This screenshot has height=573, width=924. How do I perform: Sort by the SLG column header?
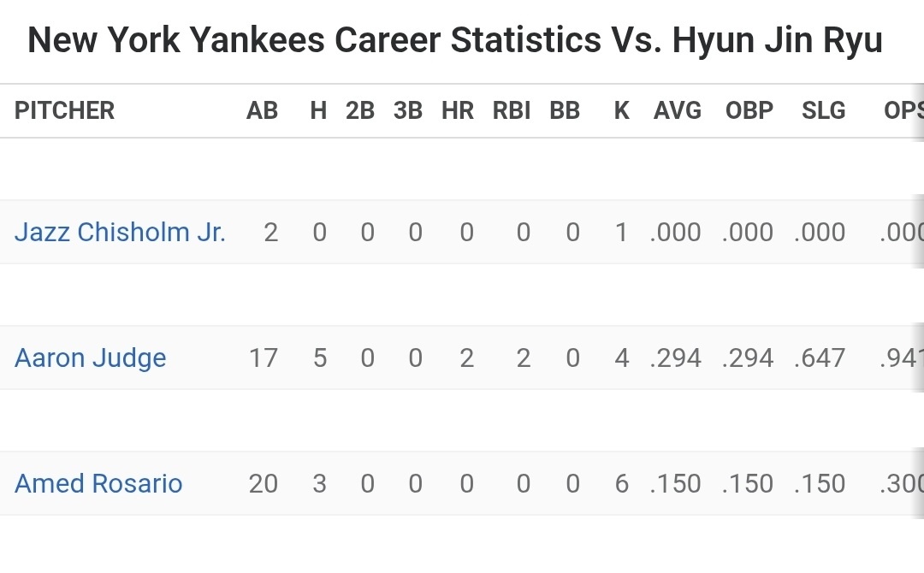click(x=823, y=110)
